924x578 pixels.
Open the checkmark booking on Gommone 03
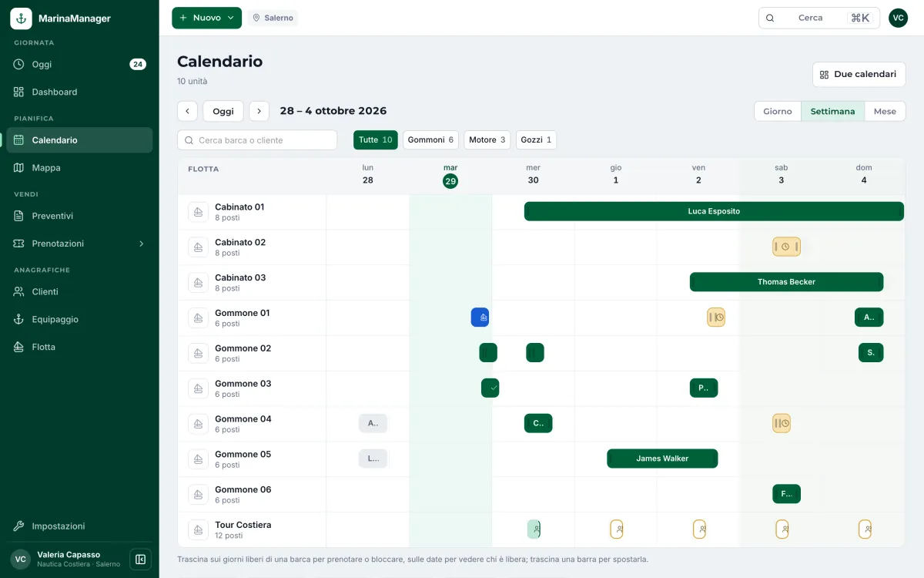490,388
